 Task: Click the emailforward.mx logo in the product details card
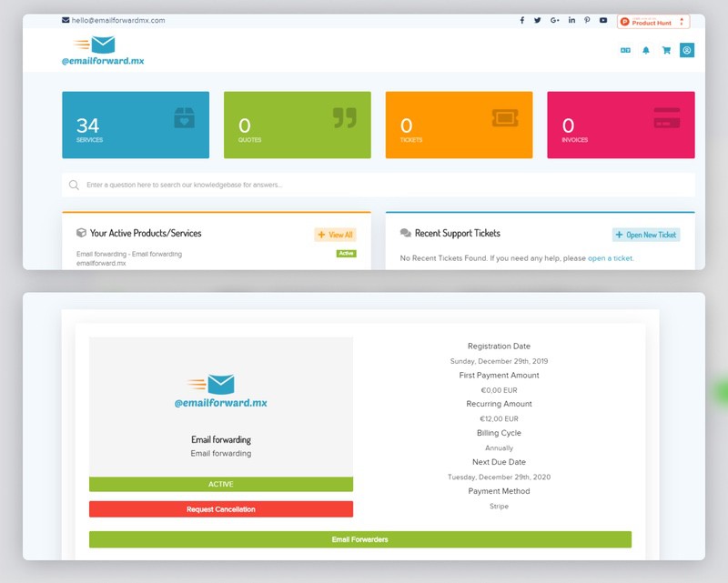220,391
